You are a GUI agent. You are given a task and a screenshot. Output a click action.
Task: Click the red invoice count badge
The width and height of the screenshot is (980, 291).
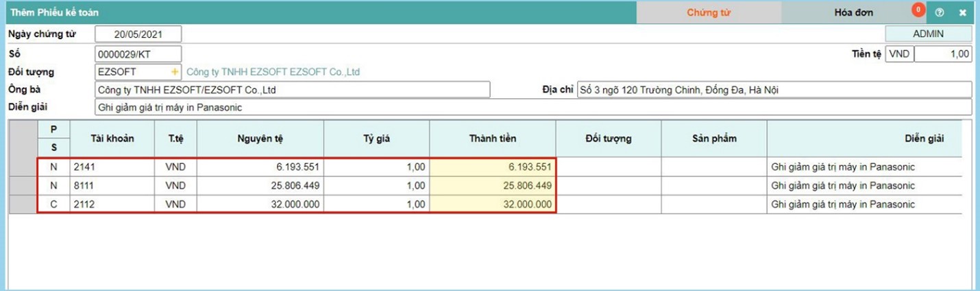tap(918, 10)
